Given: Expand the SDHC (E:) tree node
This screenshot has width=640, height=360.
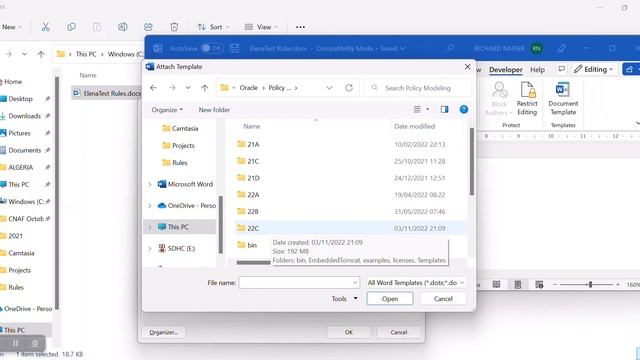Looking at the screenshot, I should 150,248.
